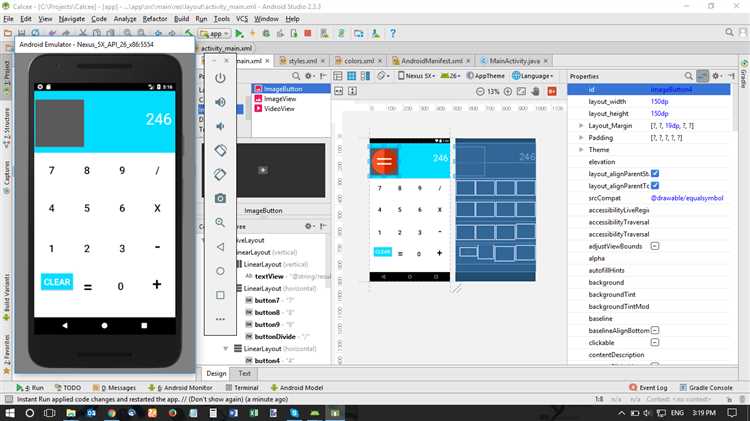The height and width of the screenshot is (421, 750).
Task: Open emulator extended controls (three dots)
Action: click(x=220, y=319)
